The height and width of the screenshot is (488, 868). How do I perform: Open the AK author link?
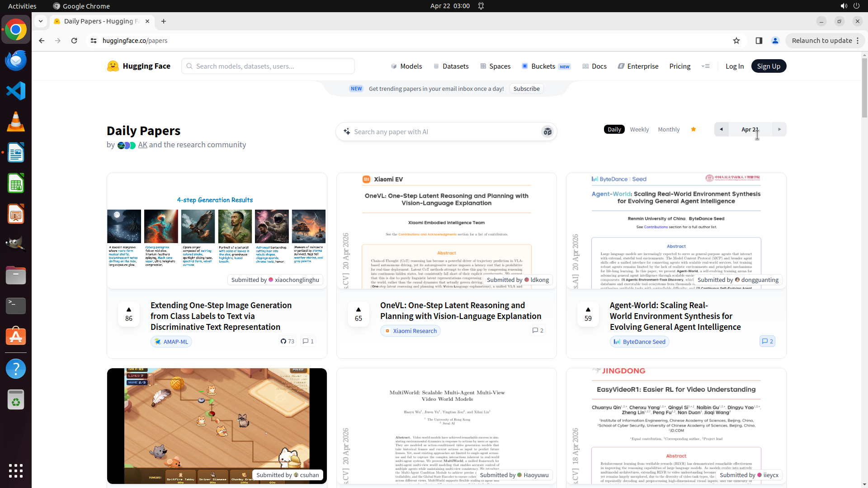pos(142,145)
